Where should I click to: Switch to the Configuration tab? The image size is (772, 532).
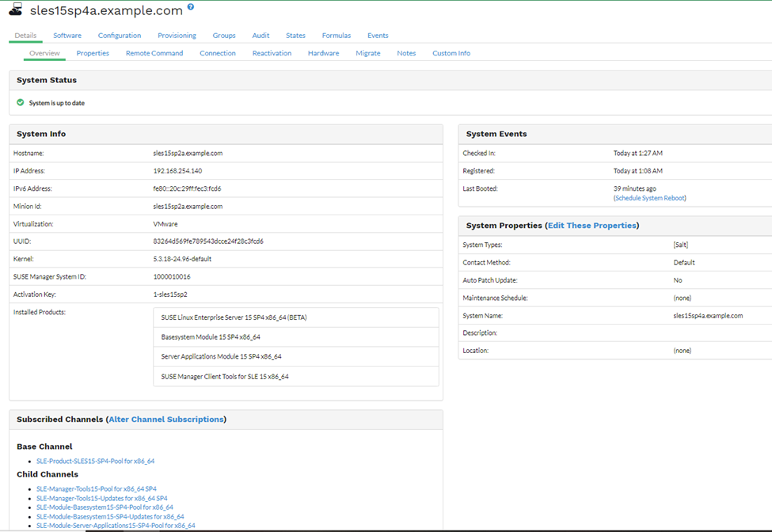(x=120, y=36)
